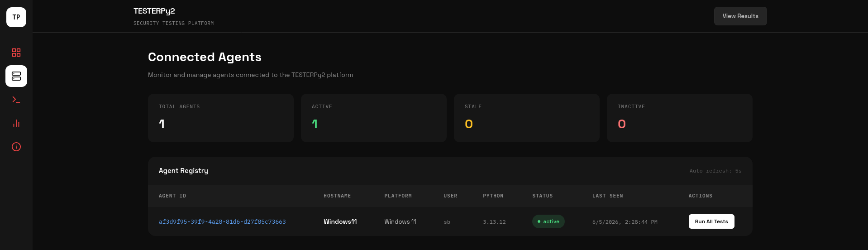Screen dimensions: 868x250
Task: Click the user sb cell
Action: point(447,222)
